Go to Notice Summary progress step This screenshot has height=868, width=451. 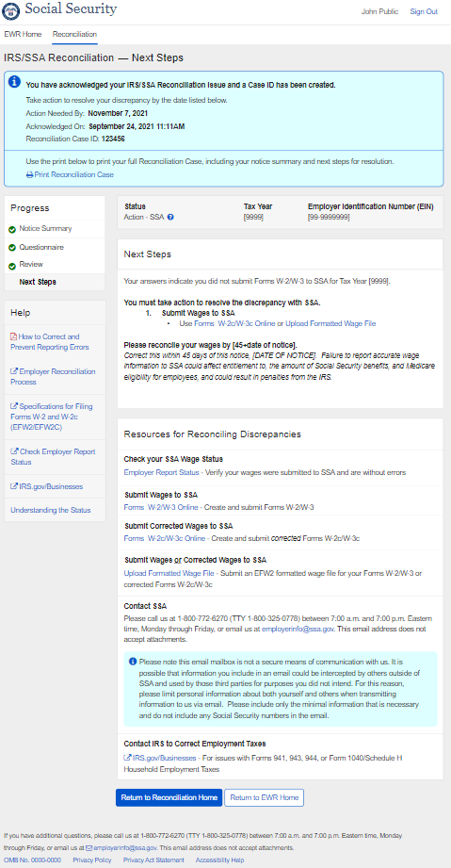45,228
